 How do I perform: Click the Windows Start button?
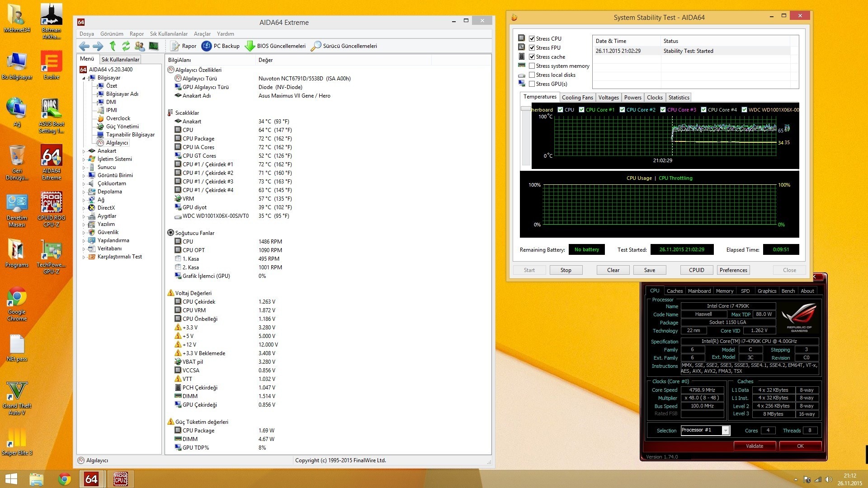pos(11,479)
